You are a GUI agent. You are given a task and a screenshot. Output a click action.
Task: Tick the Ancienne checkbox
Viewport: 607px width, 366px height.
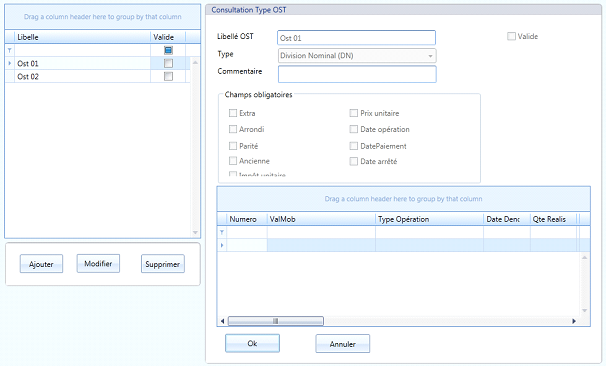tap(233, 161)
